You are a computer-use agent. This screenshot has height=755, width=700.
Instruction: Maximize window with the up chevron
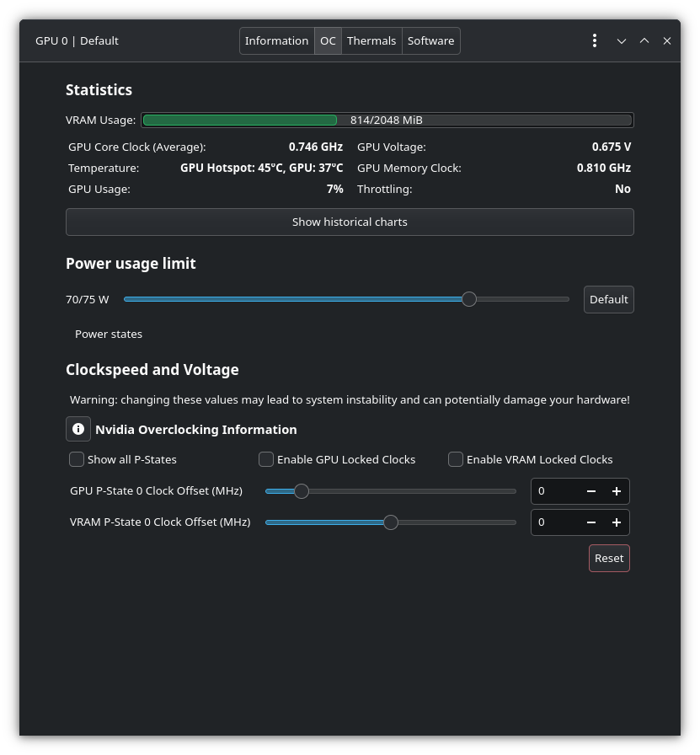(x=644, y=40)
